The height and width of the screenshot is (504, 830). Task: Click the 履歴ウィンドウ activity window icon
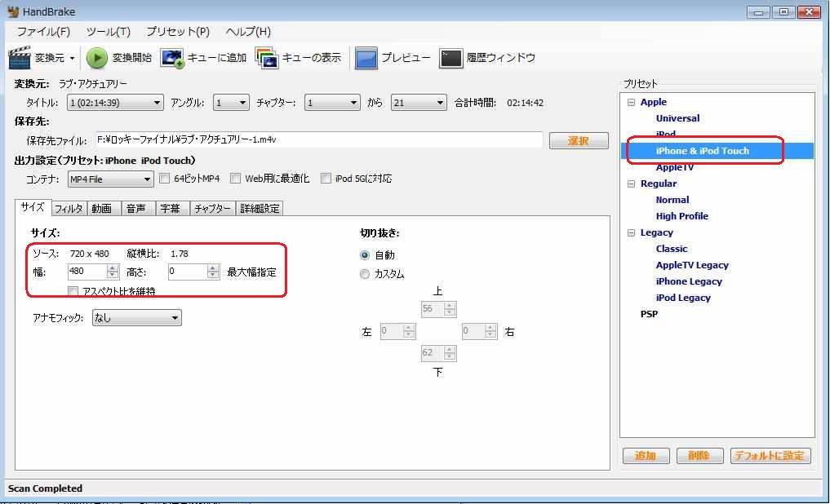[451, 58]
